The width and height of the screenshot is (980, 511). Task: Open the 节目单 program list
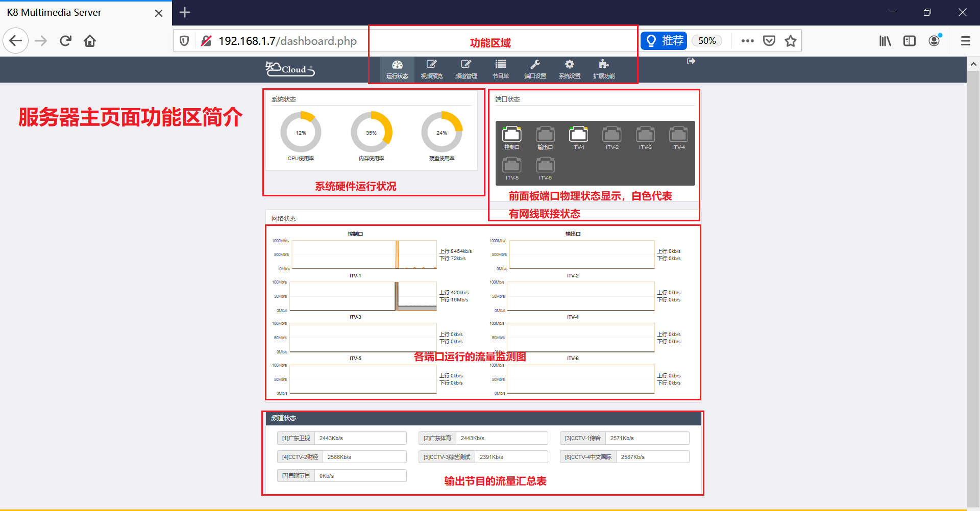[x=501, y=69]
